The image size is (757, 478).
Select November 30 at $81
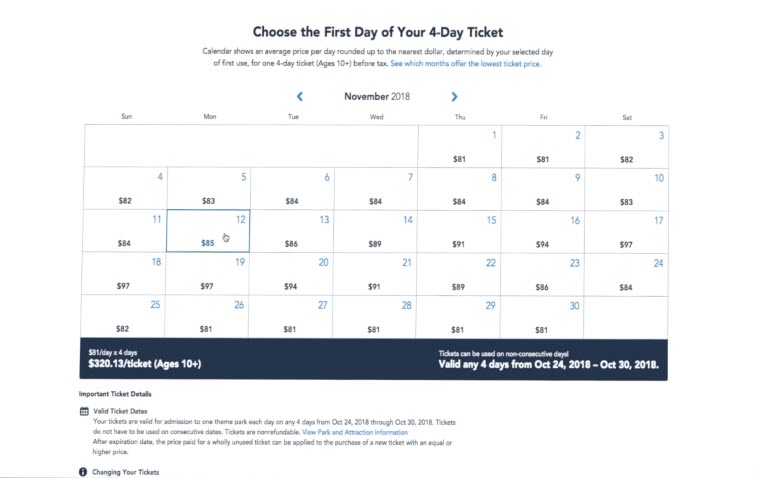[x=542, y=317]
